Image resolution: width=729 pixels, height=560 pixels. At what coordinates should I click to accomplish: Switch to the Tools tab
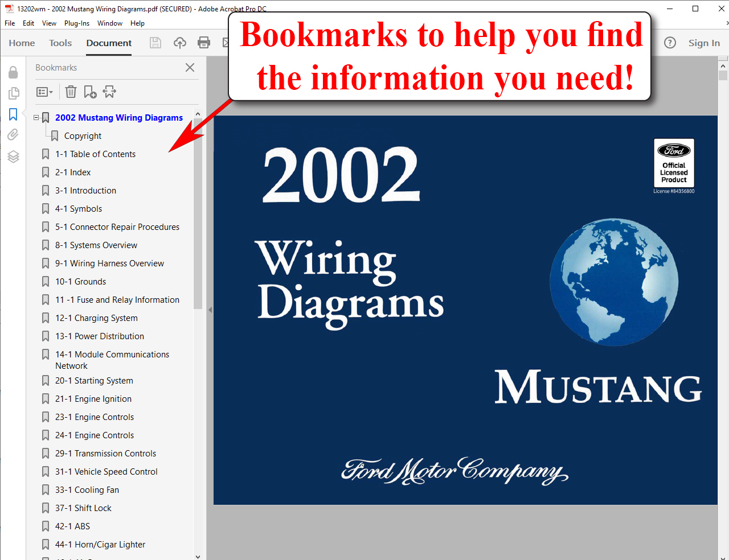(60, 43)
